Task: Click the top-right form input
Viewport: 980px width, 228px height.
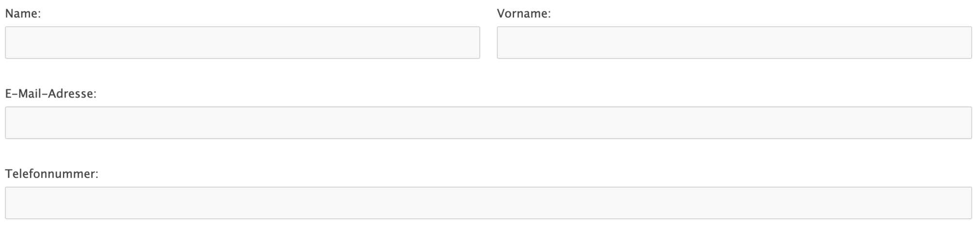Action: pyautogui.click(x=734, y=43)
